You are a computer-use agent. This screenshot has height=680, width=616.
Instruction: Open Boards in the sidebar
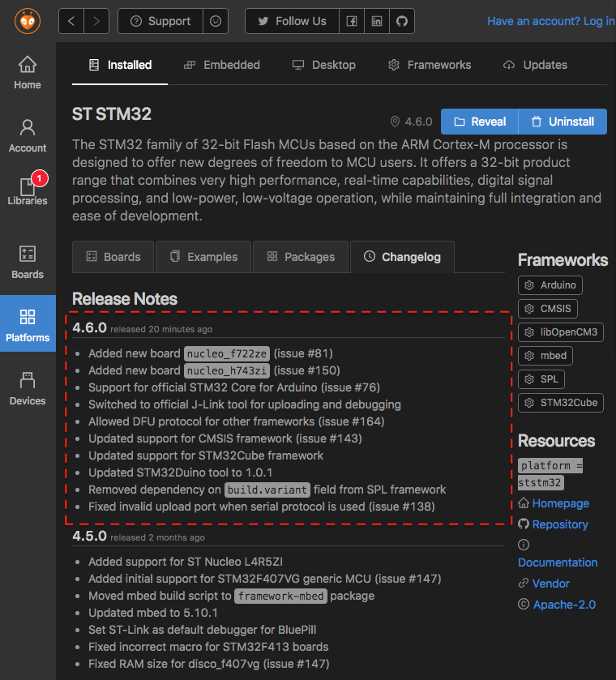(x=28, y=262)
